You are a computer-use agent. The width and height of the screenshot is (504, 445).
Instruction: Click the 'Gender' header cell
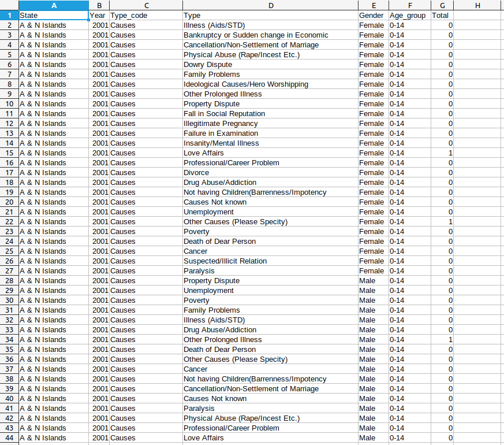point(372,16)
